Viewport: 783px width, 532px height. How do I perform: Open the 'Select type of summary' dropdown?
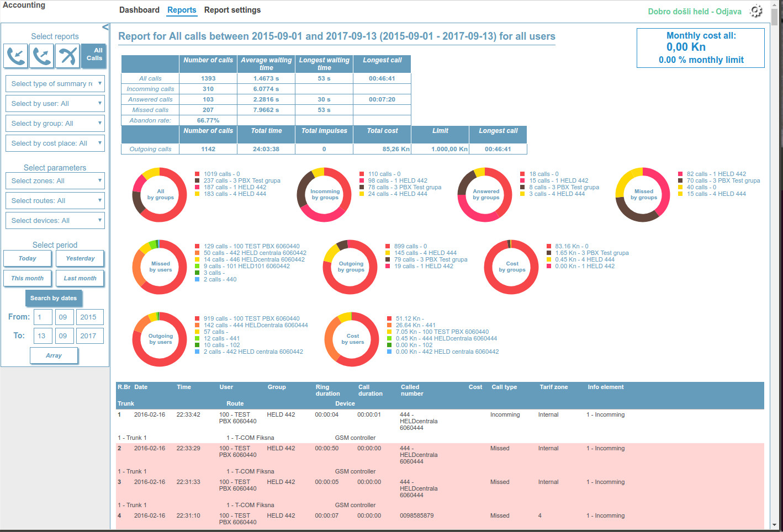[55, 84]
